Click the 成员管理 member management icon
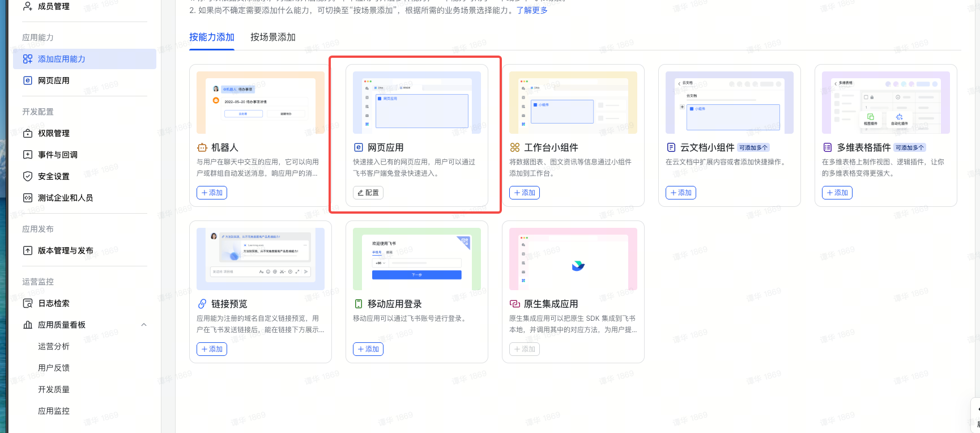The image size is (980, 433). (x=27, y=6)
